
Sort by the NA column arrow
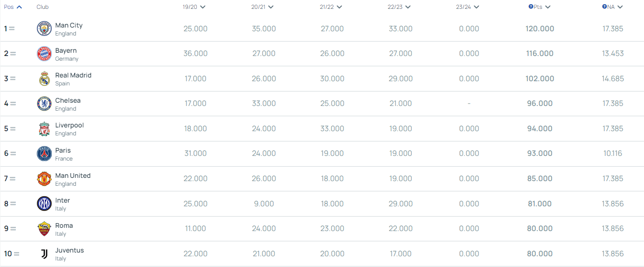tap(620, 7)
